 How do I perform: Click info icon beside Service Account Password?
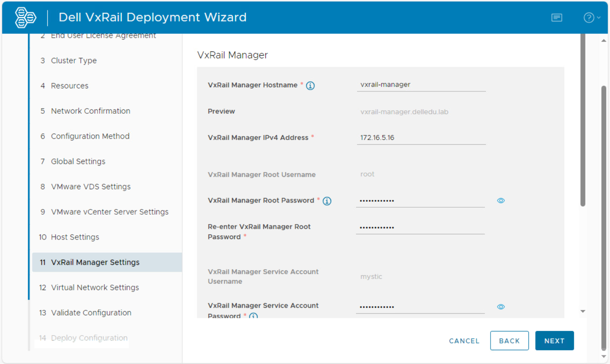(x=253, y=316)
